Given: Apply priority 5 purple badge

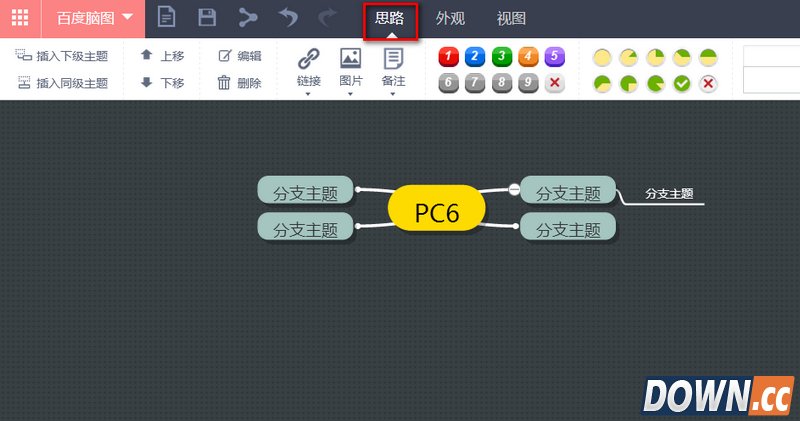Looking at the screenshot, I should (554, 57).
